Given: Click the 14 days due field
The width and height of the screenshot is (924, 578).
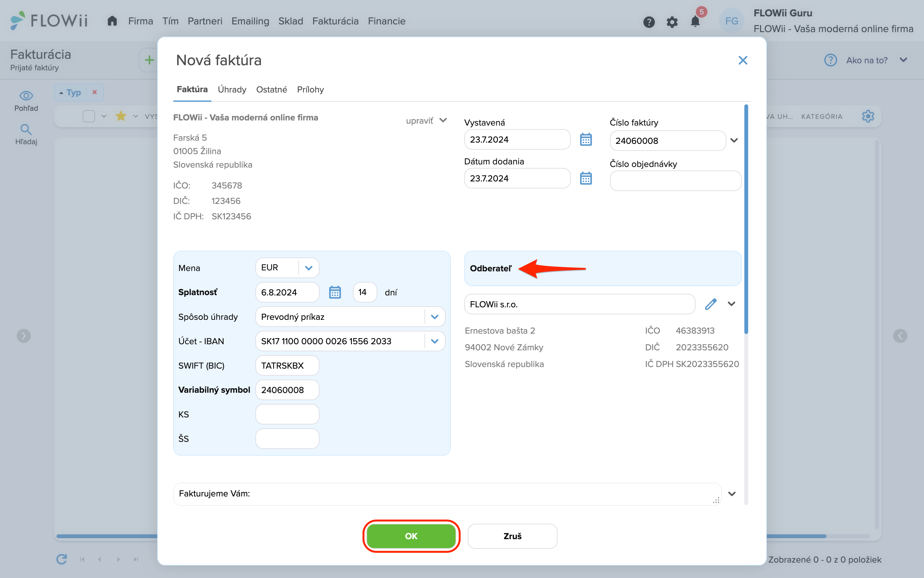Looking at the screenshot, I should tap(365, 293).
